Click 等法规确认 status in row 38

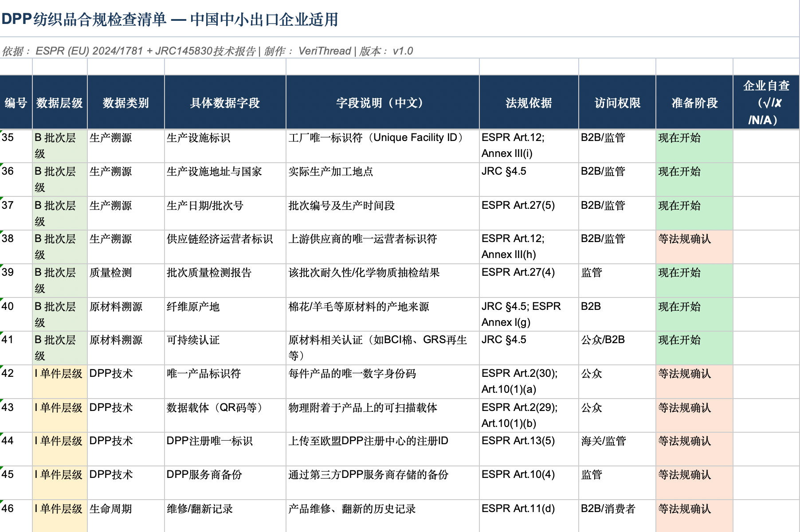pos(694,247)
